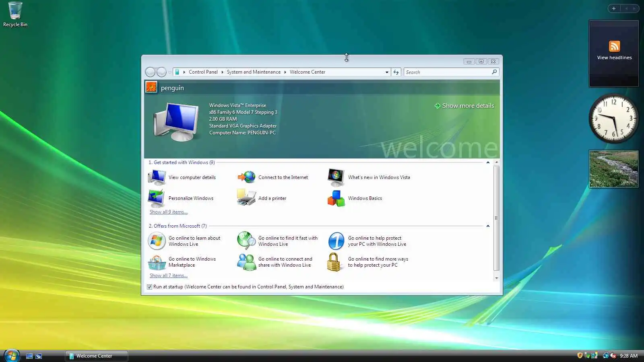This screenshot has width=644, height=362.
Task: Select the find it fast Windows Live icon
Action: point(246,241)
